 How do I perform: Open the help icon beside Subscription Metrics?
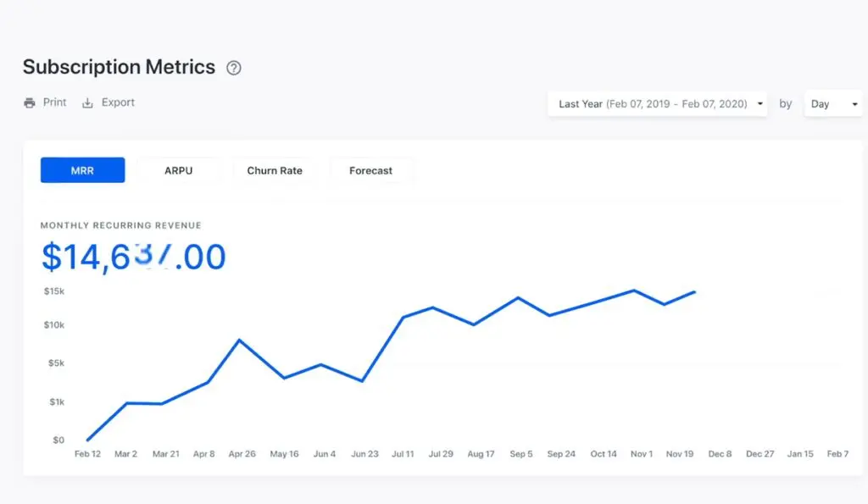click(x=233, y=67)
